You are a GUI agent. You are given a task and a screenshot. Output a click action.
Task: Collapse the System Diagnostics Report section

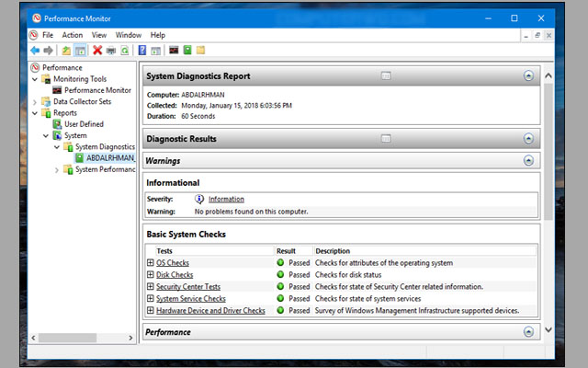coord(528,75)
